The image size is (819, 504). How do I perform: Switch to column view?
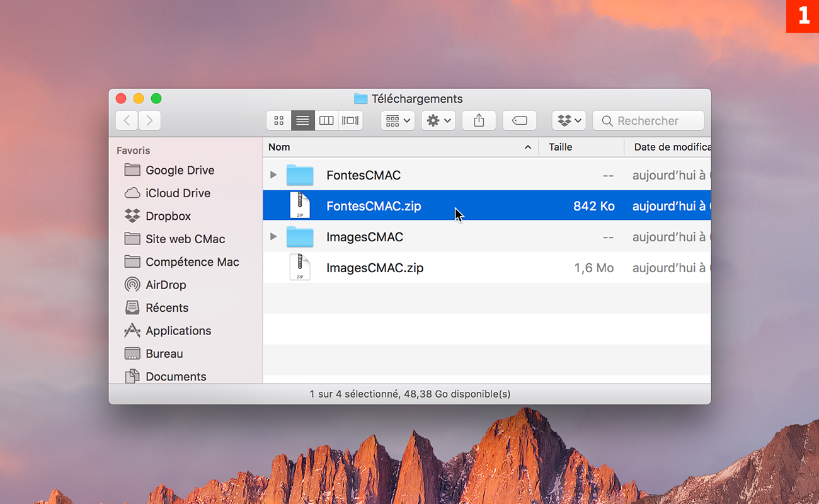tap(326, 120)
